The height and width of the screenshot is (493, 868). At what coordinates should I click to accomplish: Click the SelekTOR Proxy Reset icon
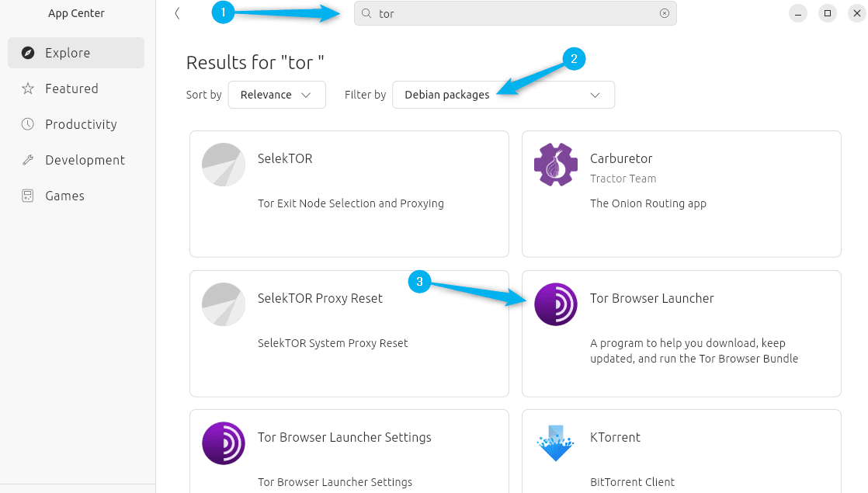click(x=223, y=304)
